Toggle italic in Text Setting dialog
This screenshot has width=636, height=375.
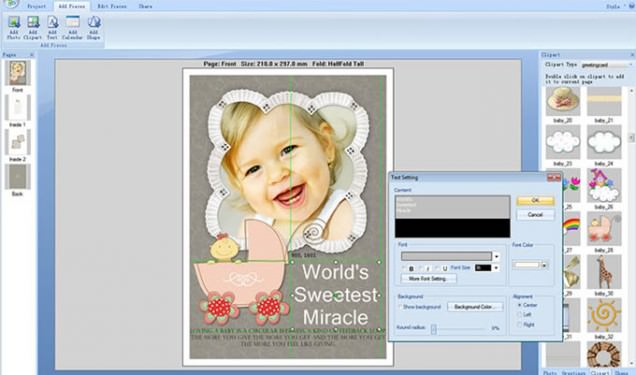click(428, 268)
